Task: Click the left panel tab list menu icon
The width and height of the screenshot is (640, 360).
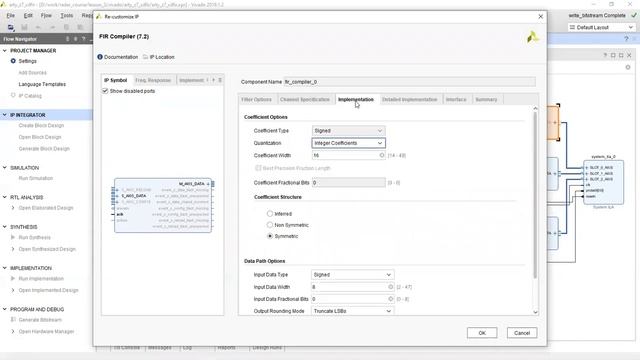Action: [x=220, y=80]
